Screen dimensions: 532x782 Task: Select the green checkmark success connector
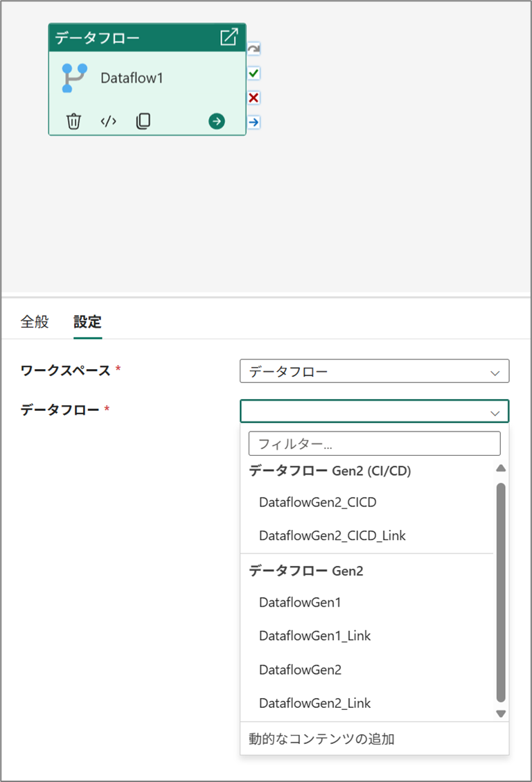(x=254, y=73)
